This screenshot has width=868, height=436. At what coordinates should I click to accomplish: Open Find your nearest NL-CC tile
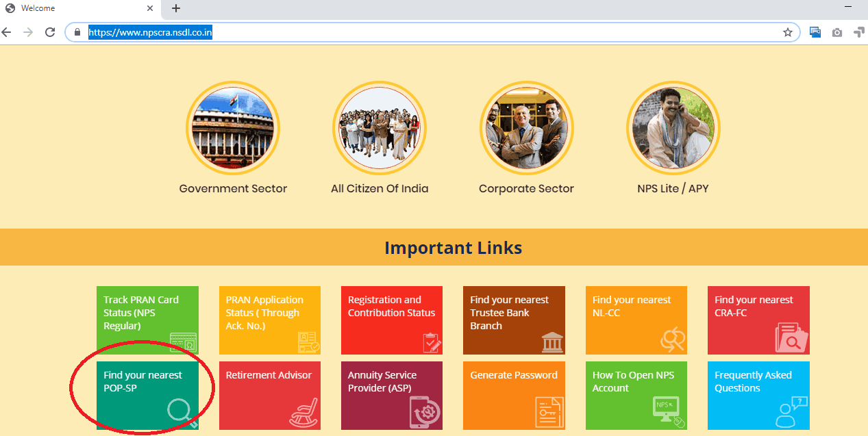636,320
